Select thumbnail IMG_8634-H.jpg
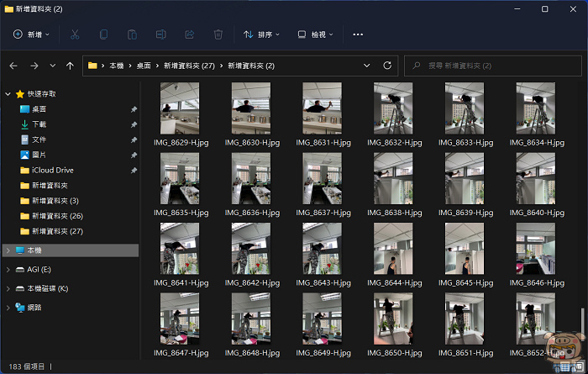The height and width of the screenshot is (374, 588). point(536,108)
